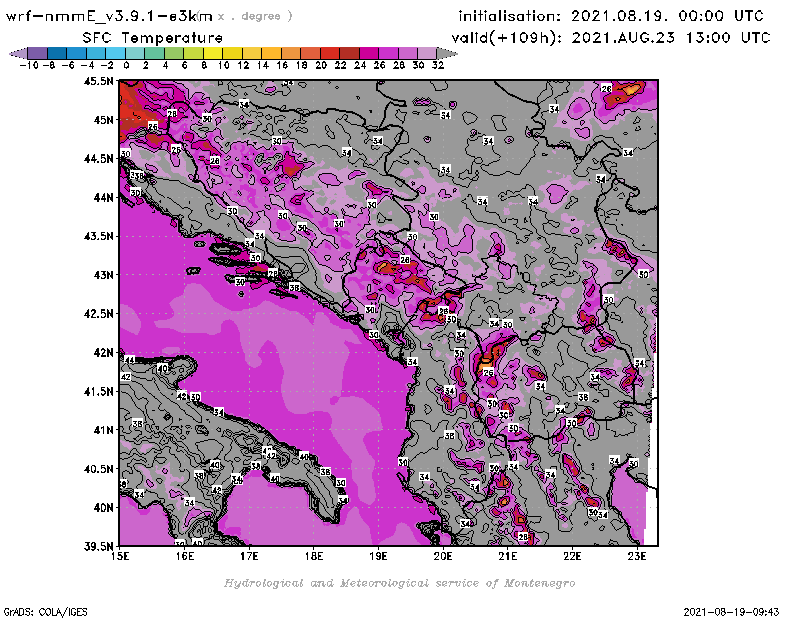Click the legend swatch between 20 and 22
The height and width of the screenshot is (618, 800).
(x=330, y=53)
